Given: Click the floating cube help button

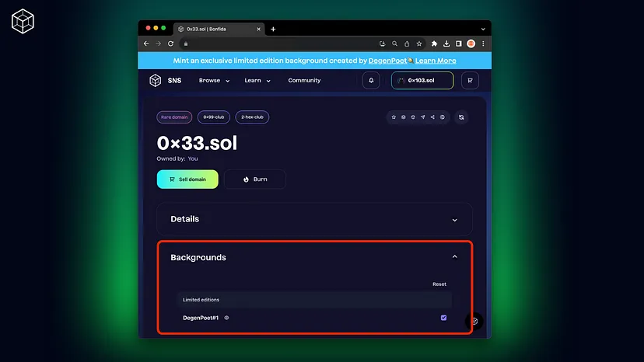Looking at the screenshot, I should (x=474, y=321).
